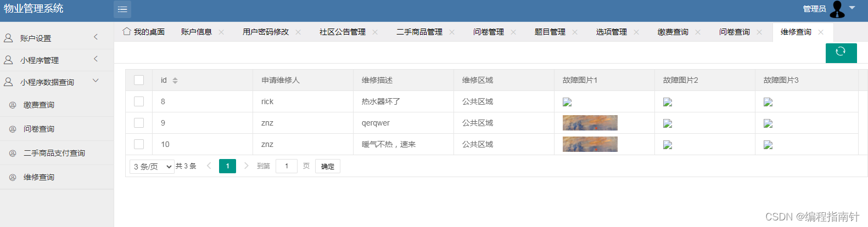This screenshot has height=227, width=868.
Task: Click broken 故障图片3 icon in row 8
Action: tap(768, 102)
